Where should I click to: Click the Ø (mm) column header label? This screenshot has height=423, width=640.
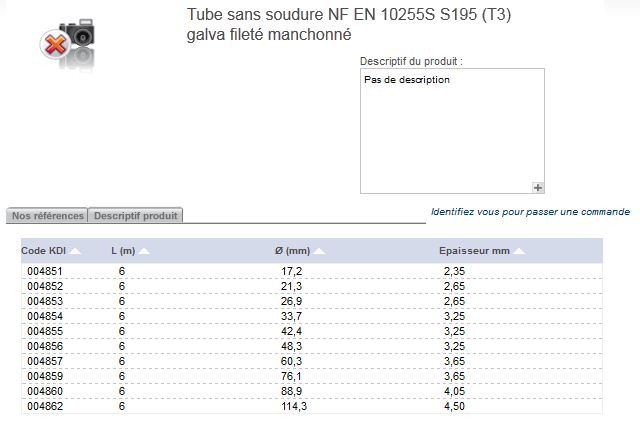tap(292, 251)
